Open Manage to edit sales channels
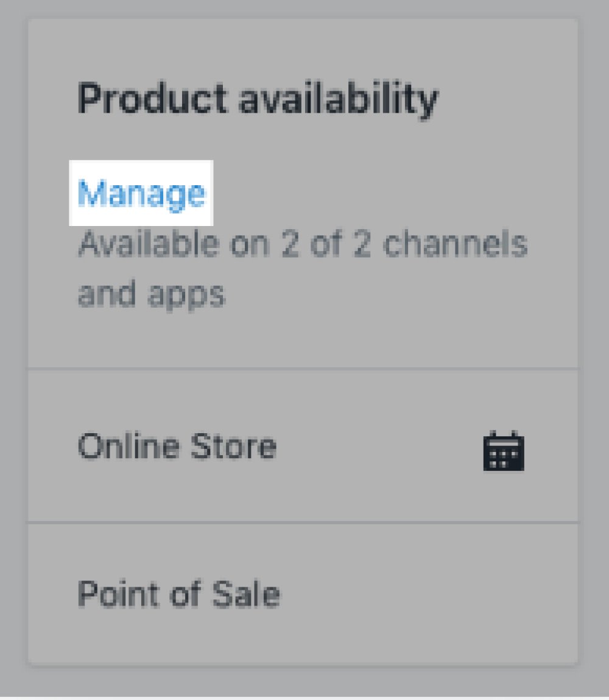 click(x=141, y=194)
